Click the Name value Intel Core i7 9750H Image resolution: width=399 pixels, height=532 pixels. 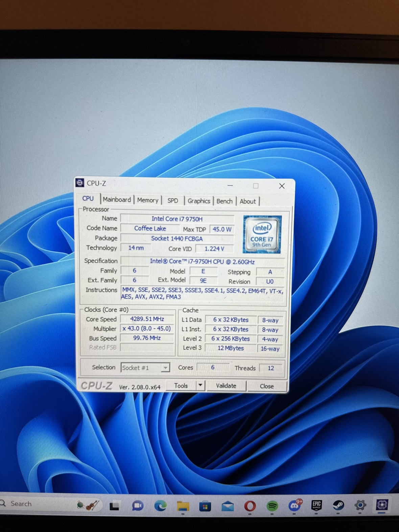[177, 219]
